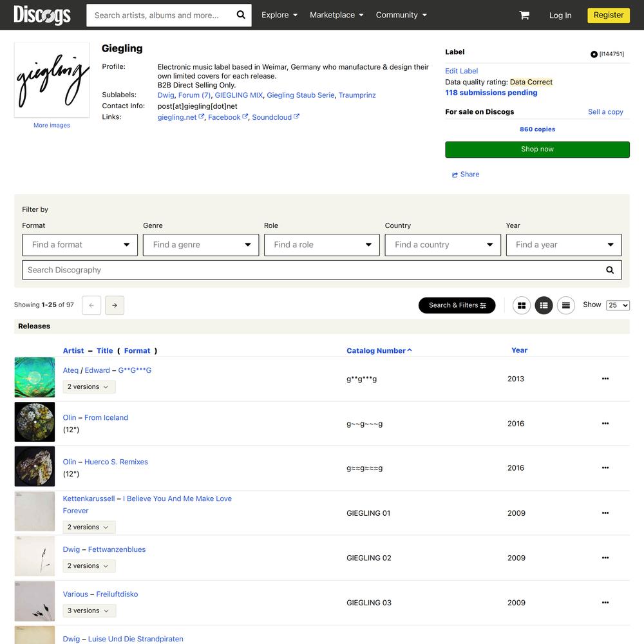Open the Marketplace menu
This screenshot has height=644, width=644.
[x=336, y=15]
